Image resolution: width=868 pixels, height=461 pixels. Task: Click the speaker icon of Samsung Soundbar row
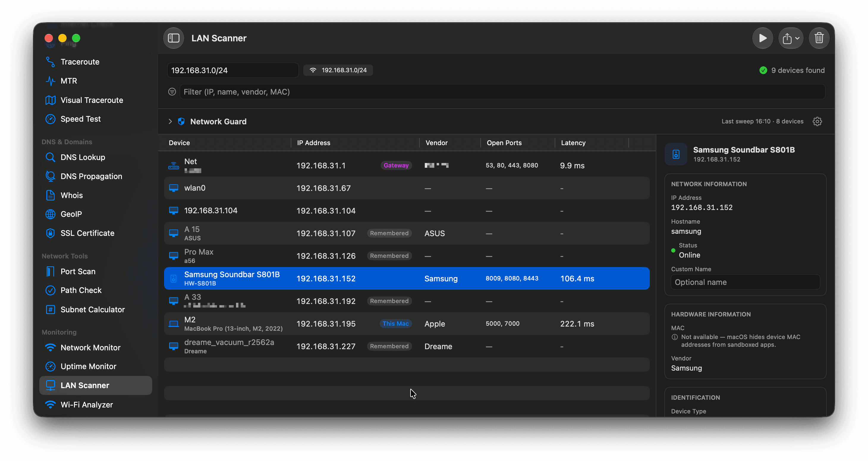point(174,279)
